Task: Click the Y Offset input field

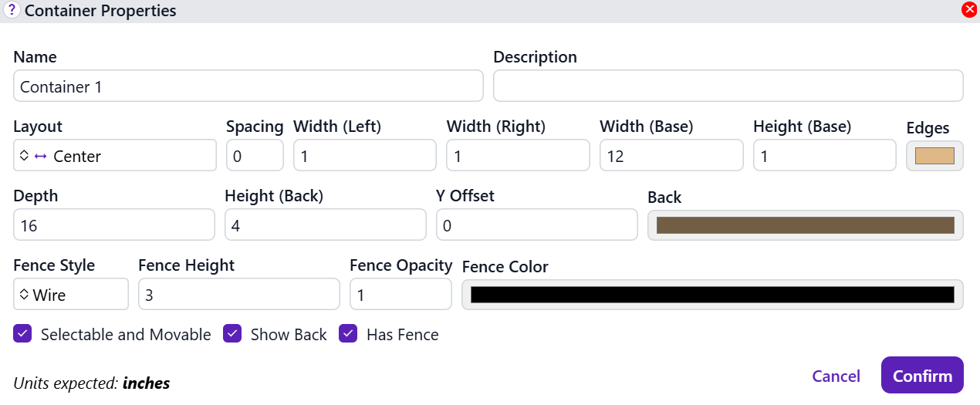Action: pyautogui.click(x=536, y=225)
